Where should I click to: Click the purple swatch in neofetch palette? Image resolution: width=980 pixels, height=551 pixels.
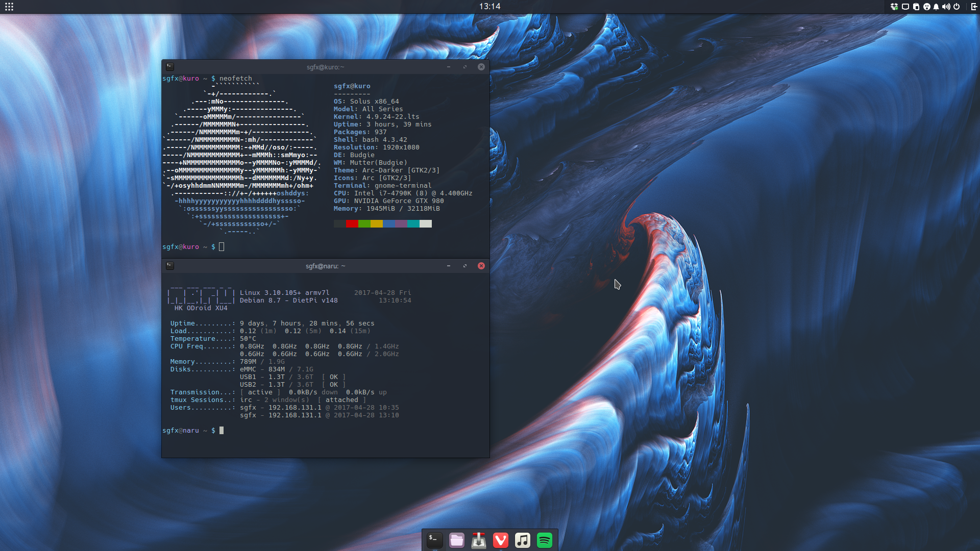coord(401,223)
